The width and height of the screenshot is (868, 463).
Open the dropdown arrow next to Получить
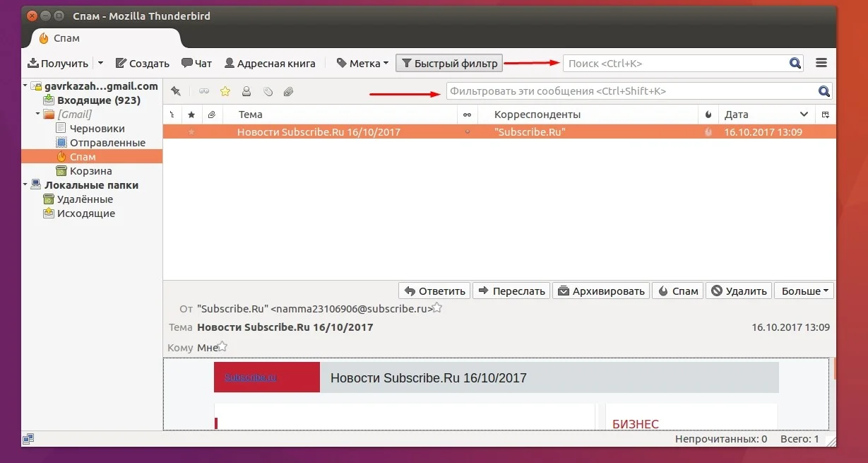(x=100, y=63)
